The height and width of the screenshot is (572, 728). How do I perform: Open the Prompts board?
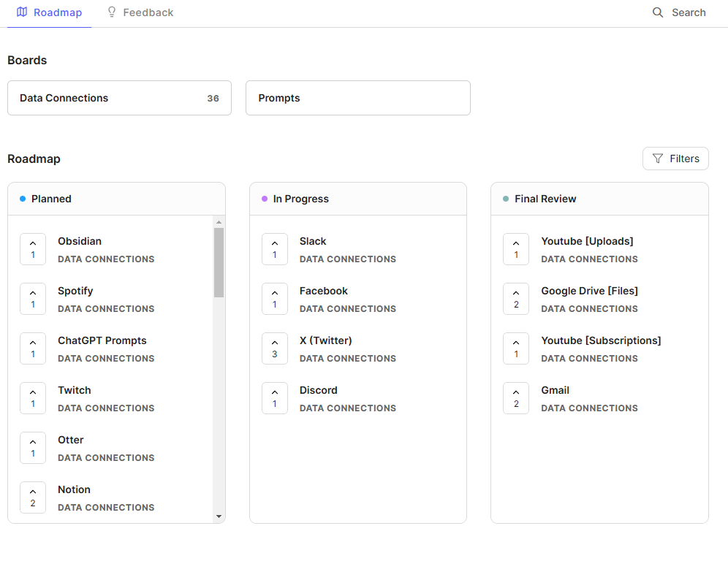pos(357,98)
